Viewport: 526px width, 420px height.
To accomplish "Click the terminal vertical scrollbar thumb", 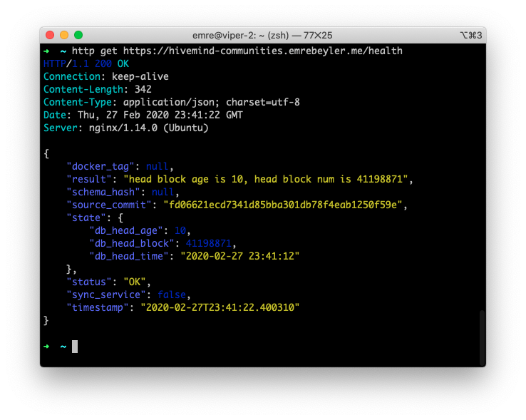I will click(482, 338).
